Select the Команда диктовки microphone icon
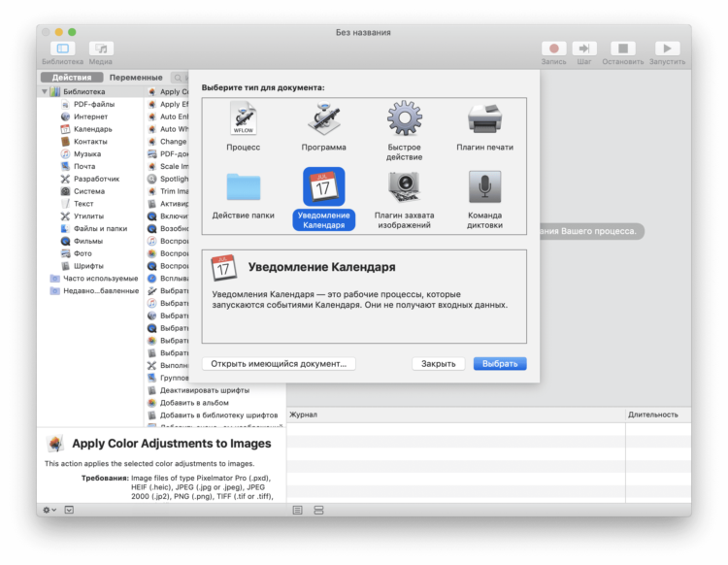The image size is (728, 565). coord(484,186)
